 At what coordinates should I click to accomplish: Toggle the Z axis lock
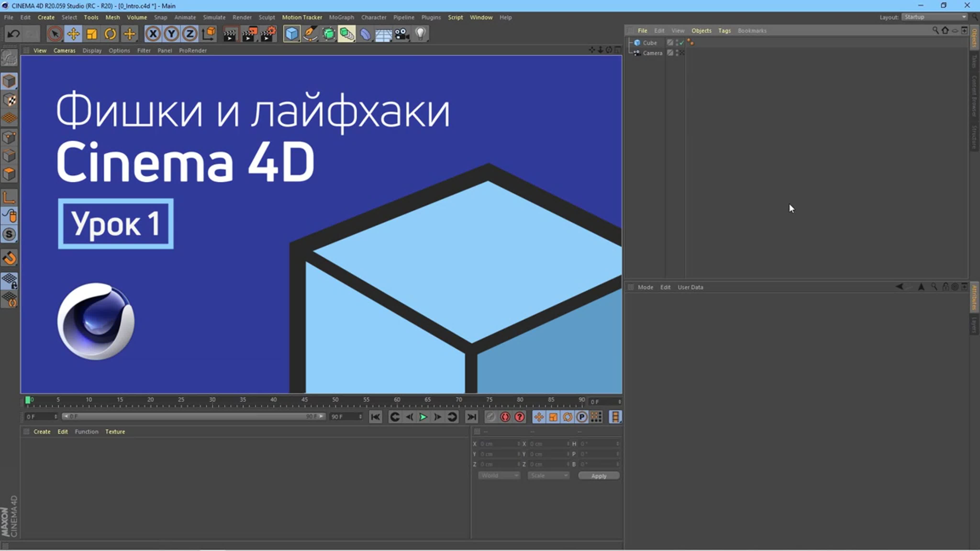[190, 34]
